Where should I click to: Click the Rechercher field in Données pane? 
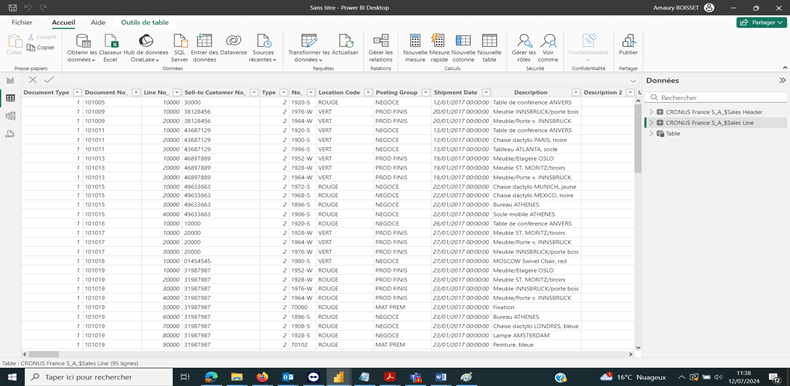click(x=716, y=98)
